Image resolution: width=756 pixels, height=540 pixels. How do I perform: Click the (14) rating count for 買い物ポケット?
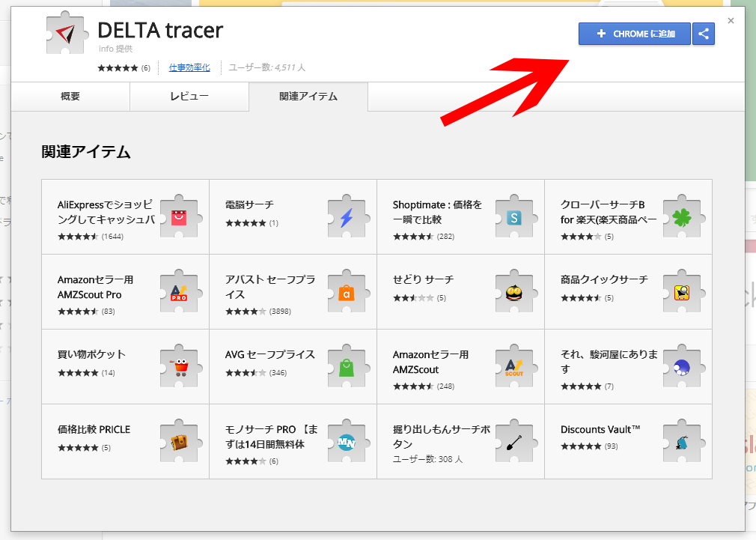tap(108, 372)
